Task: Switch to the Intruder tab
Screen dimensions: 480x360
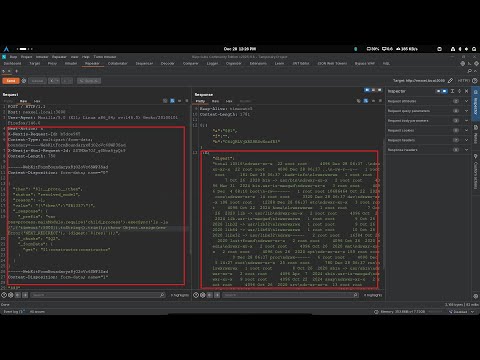Action: coord(71,63)
